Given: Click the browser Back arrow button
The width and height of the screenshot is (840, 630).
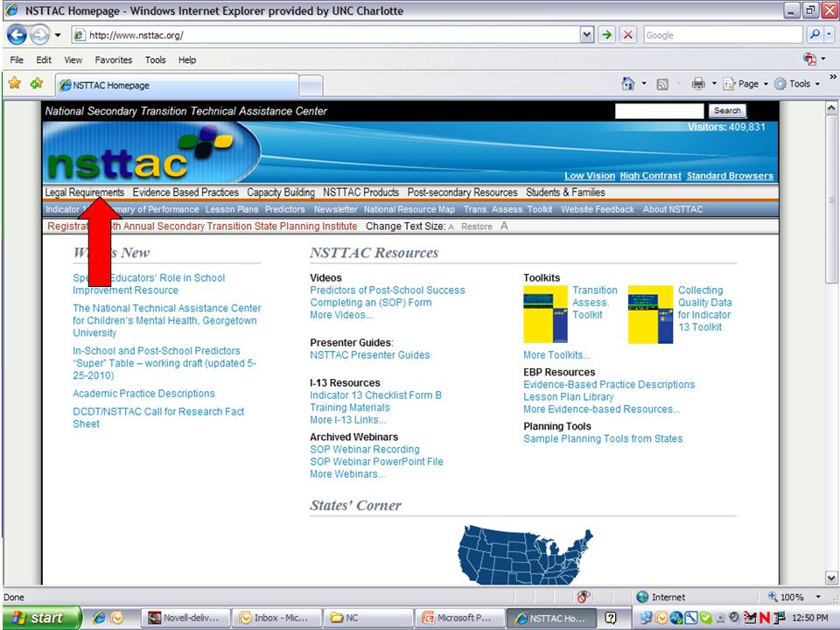Looking at the screenshot, I should tap(17, 35).
